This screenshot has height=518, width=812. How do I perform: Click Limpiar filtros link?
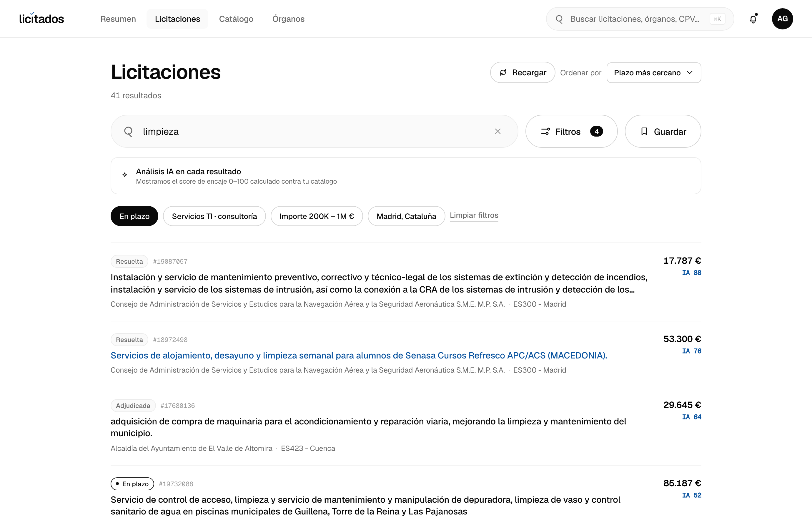pos(474,215)
